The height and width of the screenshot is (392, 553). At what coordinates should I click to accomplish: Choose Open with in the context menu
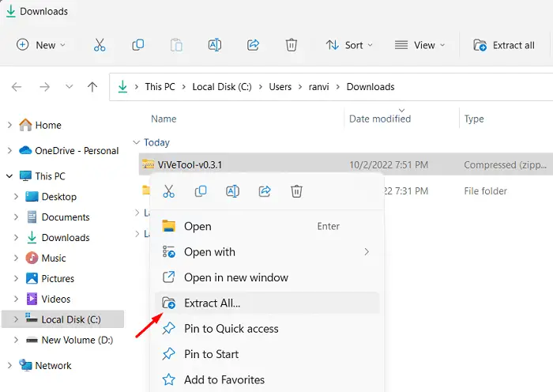(209, 252)
